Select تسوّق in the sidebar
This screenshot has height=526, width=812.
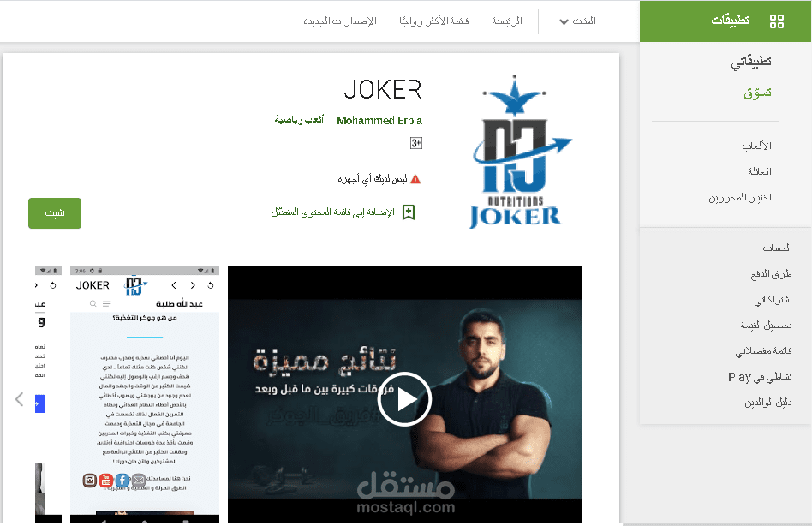coord(758,93)
